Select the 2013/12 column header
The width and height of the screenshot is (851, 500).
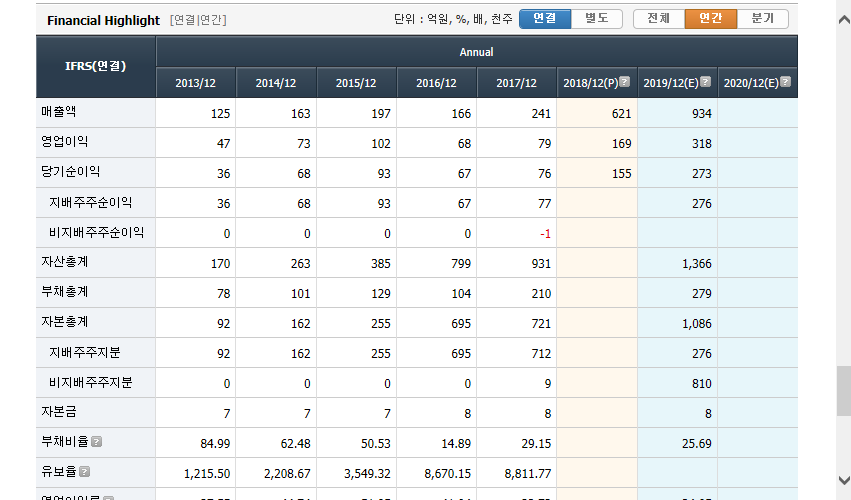click(195, 83)
